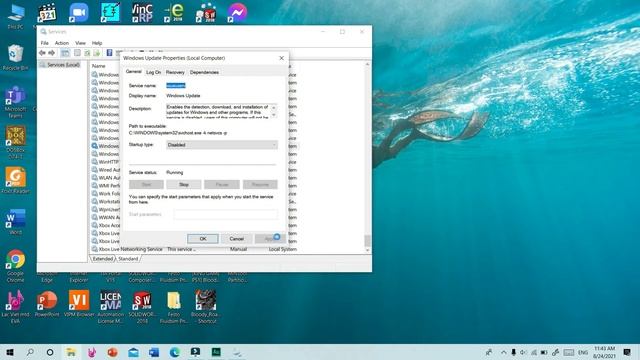
Task: Open the Messenger desktop shortcut
Action: (x=237, y=13)
